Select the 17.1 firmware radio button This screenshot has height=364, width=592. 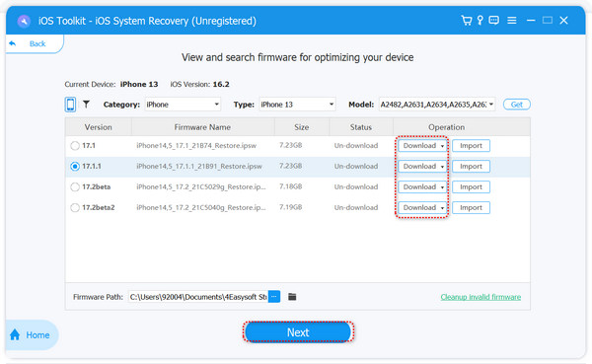point(75,145)
